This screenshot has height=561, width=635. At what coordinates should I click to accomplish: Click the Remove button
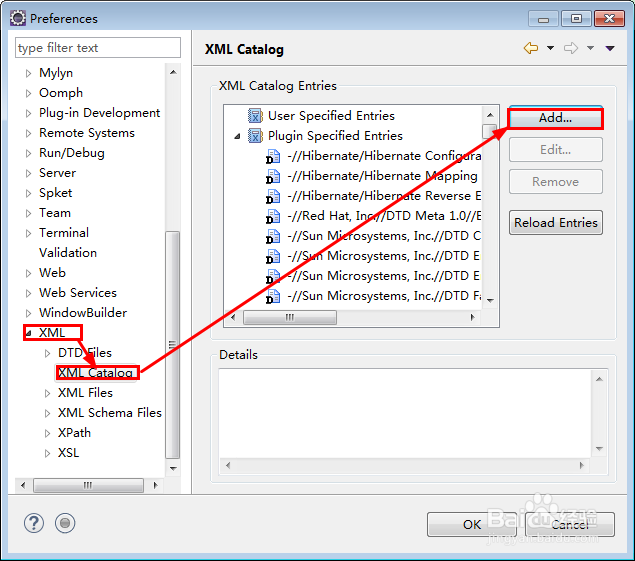(555, 182)
